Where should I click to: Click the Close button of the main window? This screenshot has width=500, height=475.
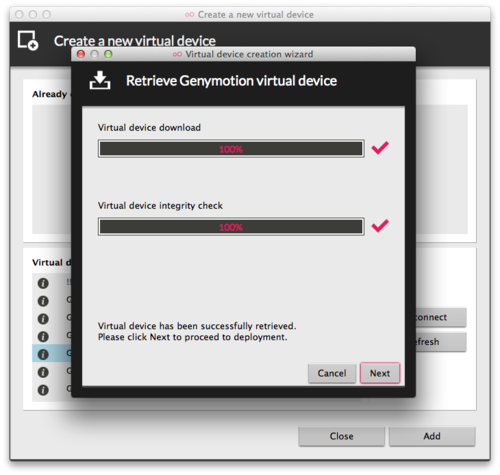(x=341, y=436)
